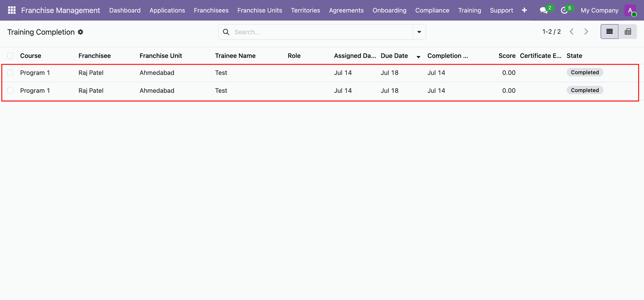Click trainee name Test in second row

tap(221, 91)
